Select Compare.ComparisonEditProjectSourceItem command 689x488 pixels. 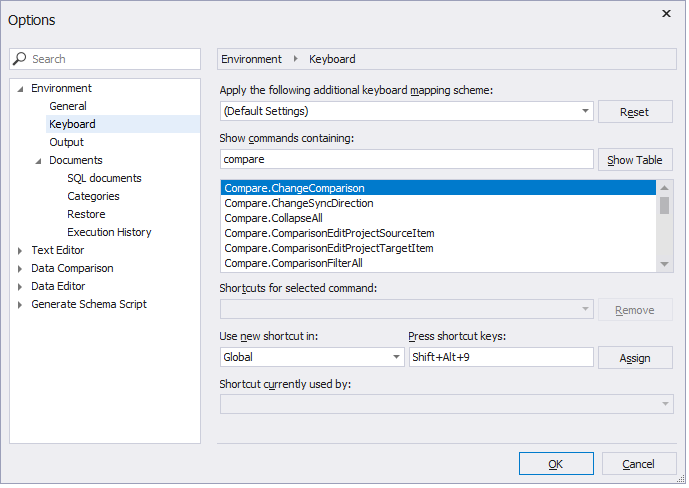(438, 233)
